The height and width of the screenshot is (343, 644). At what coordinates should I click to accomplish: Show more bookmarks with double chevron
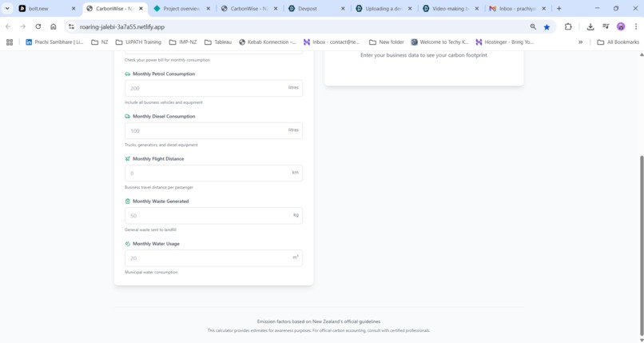(x=580, y=42)
